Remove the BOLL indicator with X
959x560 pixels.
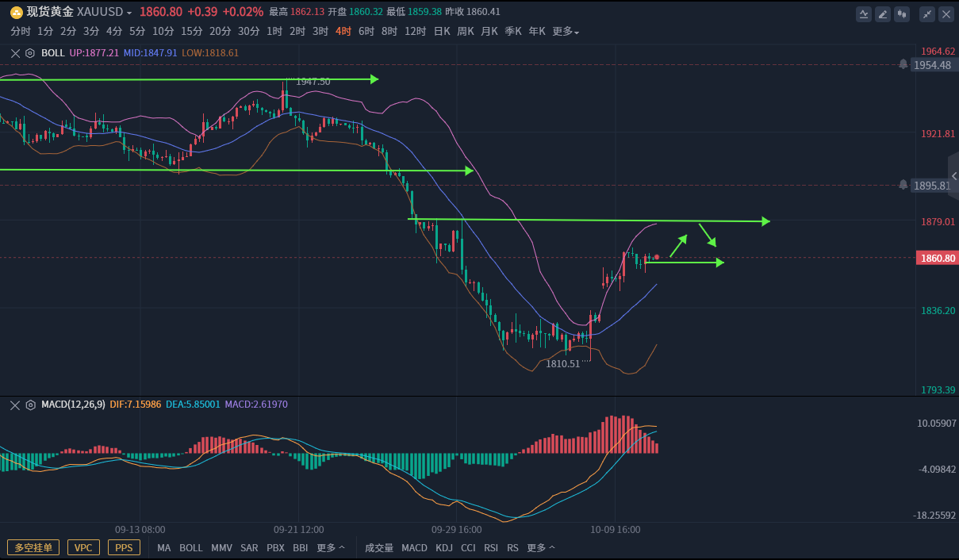click(x=15, y=53)
